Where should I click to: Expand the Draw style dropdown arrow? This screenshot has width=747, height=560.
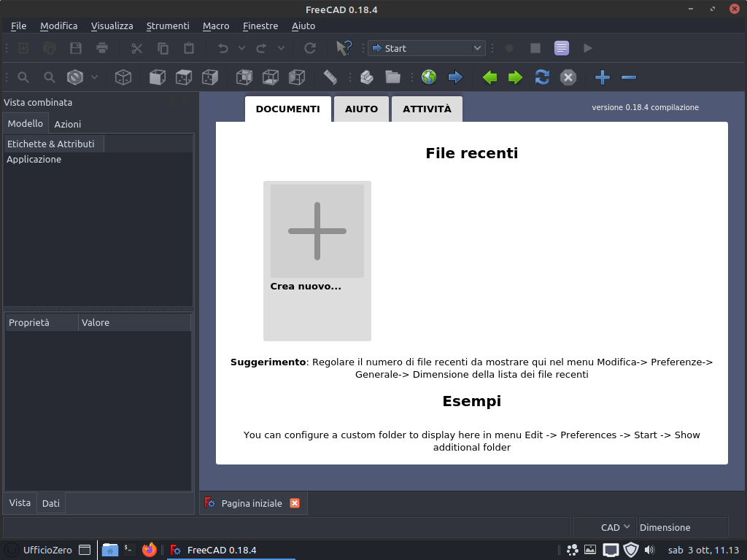point(94,77)
